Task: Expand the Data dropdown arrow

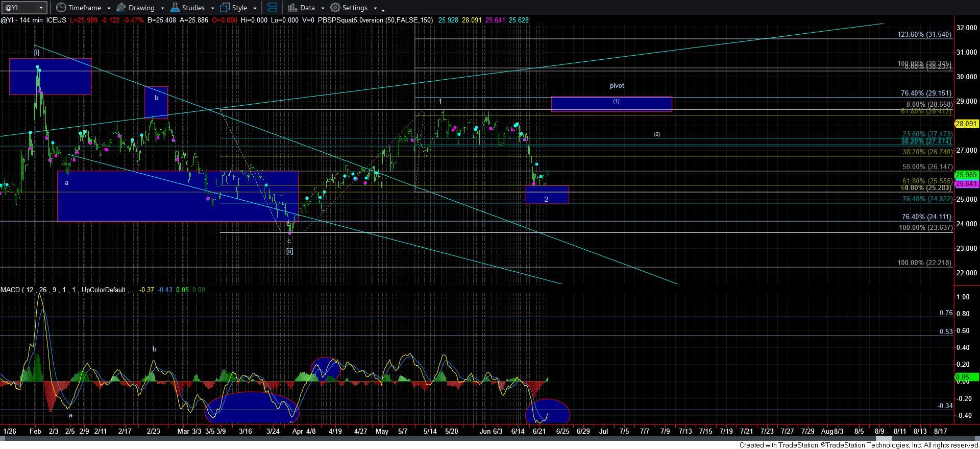Action: coord(323,8)
